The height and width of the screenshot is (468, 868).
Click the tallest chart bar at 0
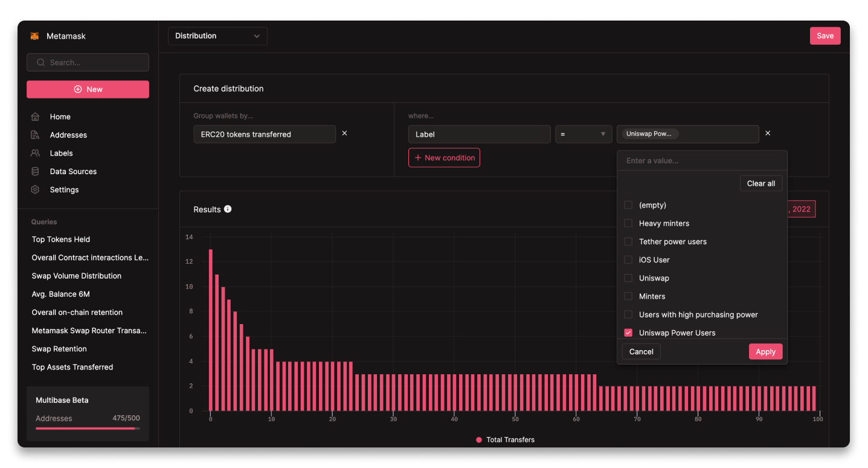(211, 330)
